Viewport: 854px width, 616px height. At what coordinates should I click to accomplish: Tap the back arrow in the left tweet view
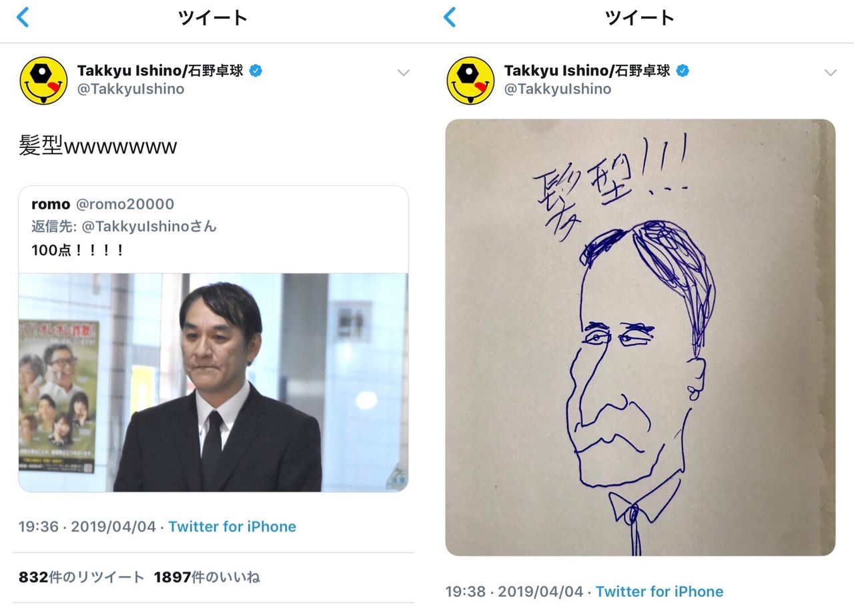click(x=23, y=17)
